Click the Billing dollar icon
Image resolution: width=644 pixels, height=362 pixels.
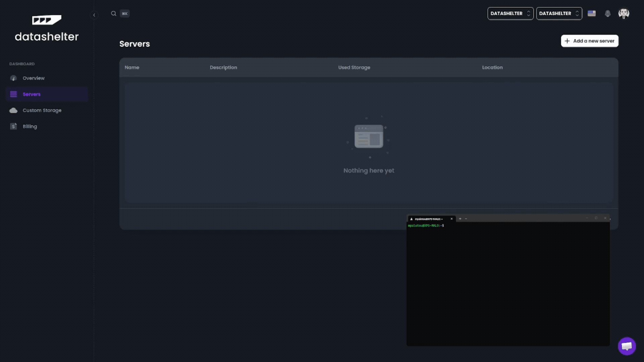tap(13, 126)
